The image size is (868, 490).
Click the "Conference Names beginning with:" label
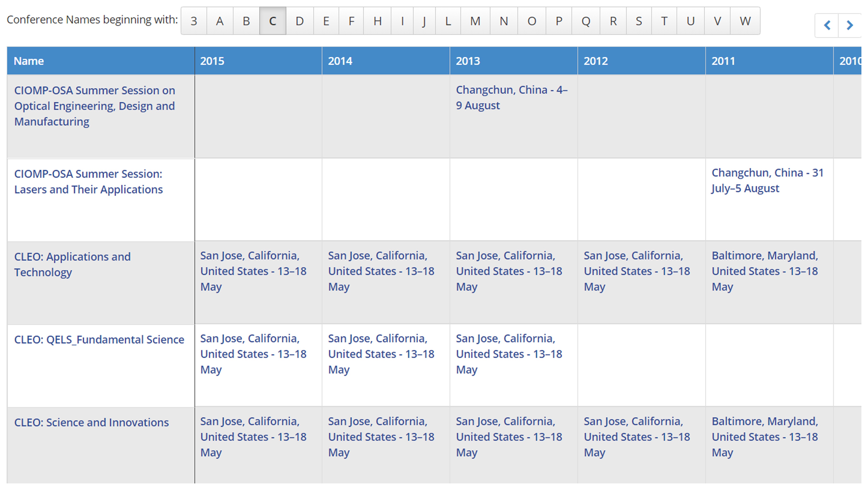tap(92, 20)
